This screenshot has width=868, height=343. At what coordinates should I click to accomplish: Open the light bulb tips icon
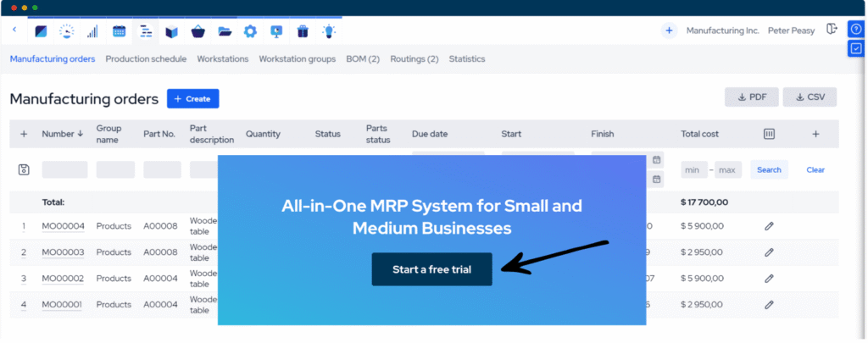pos(329,31)
